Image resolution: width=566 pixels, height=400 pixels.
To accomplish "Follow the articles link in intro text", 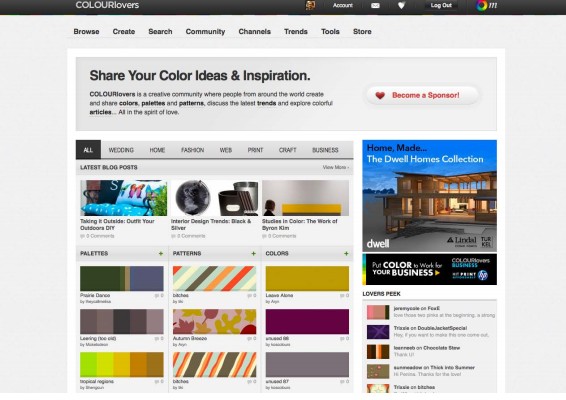I will [x=100, y=112].
